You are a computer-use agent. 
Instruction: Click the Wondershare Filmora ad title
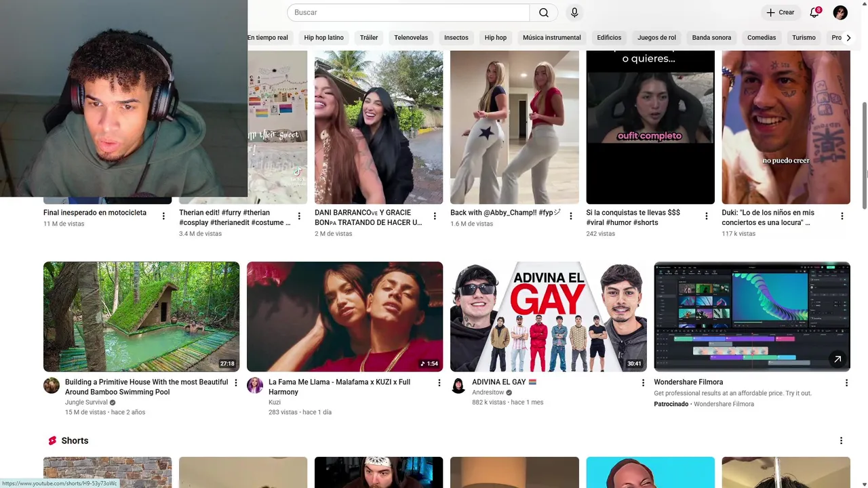pos(688,382)
